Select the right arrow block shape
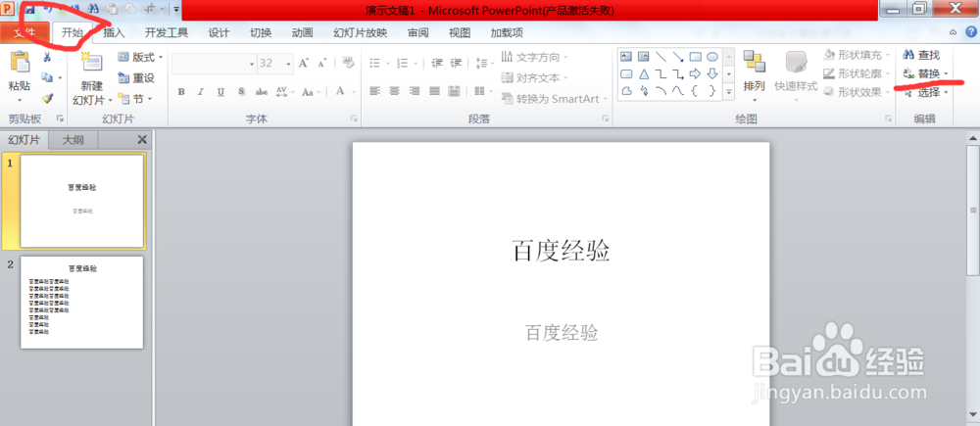980x426 pixels. pos(695,74)
